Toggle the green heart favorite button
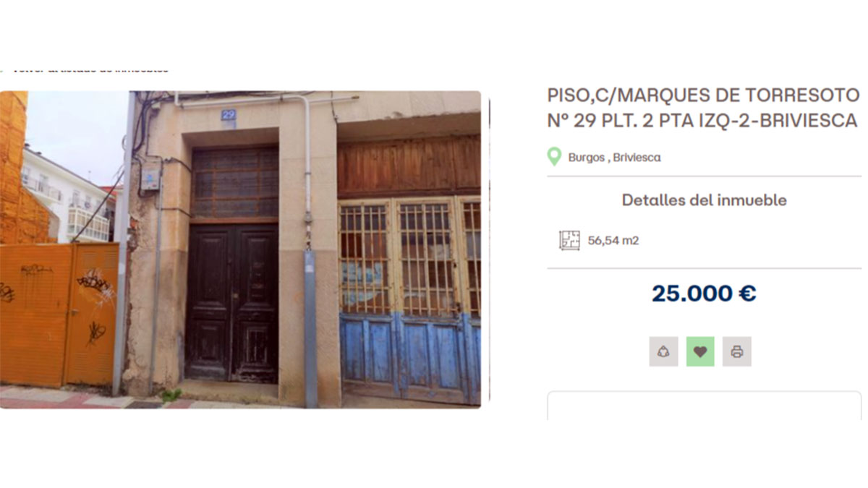This screenshot has height=488, width=868. (699, 351)
